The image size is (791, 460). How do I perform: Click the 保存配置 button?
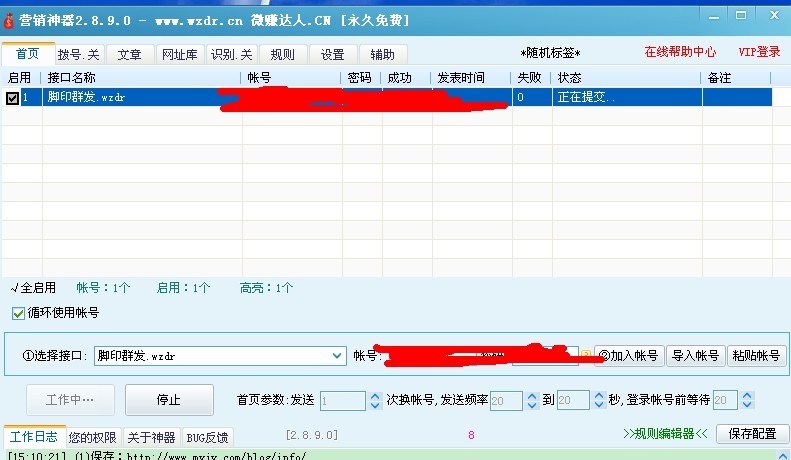pos(752,434)
